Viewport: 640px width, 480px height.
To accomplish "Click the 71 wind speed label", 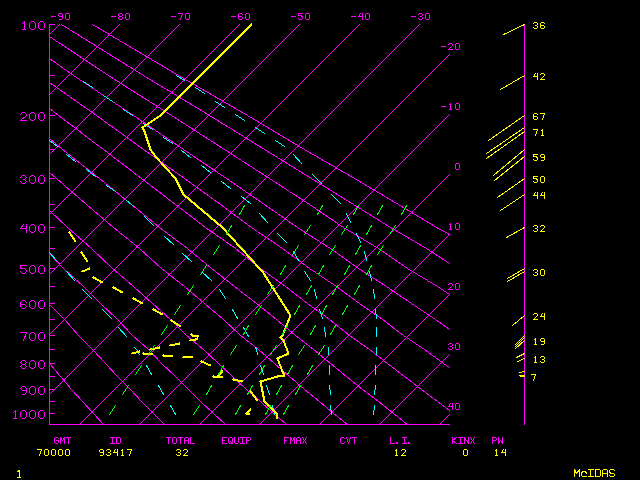I will coord(538,133).
